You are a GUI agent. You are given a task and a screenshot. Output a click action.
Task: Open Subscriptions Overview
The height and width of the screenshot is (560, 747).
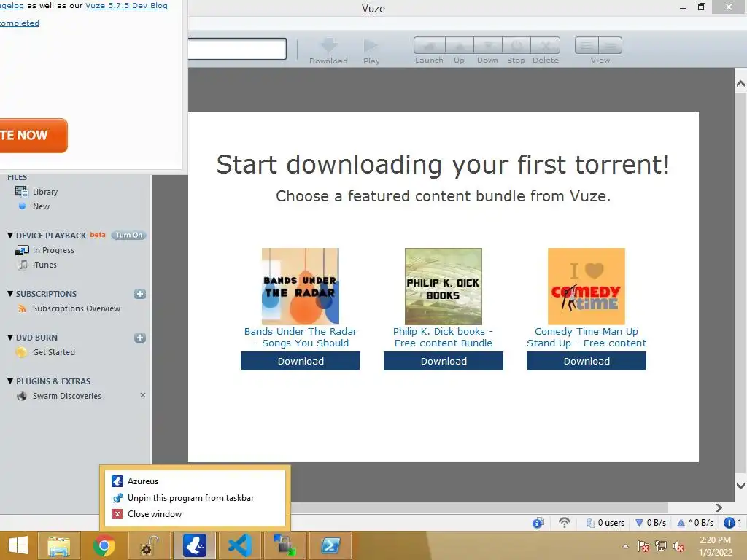[x=76, y=308]
